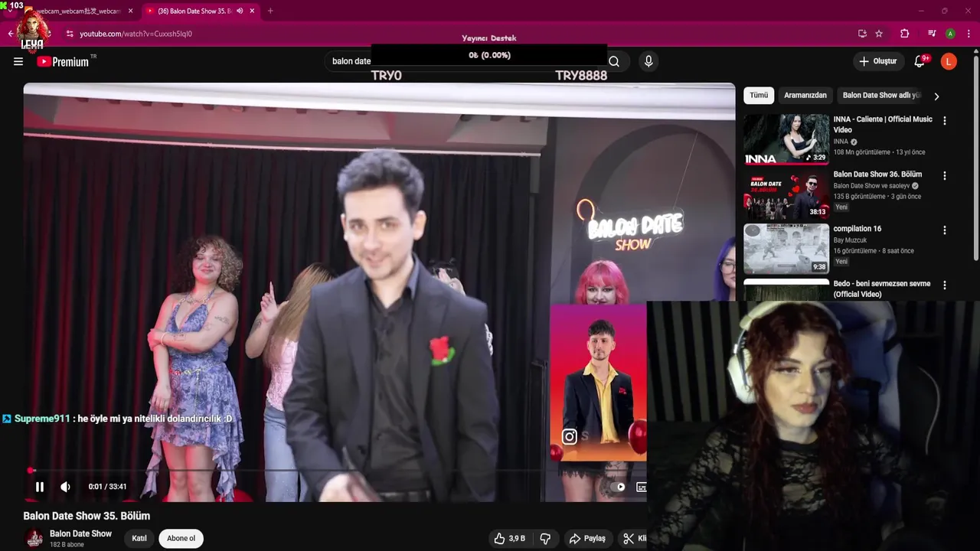Open the Balon Date Show 36. Bölüm title
The width and height of the screenshot is (980, 551).
877,174
